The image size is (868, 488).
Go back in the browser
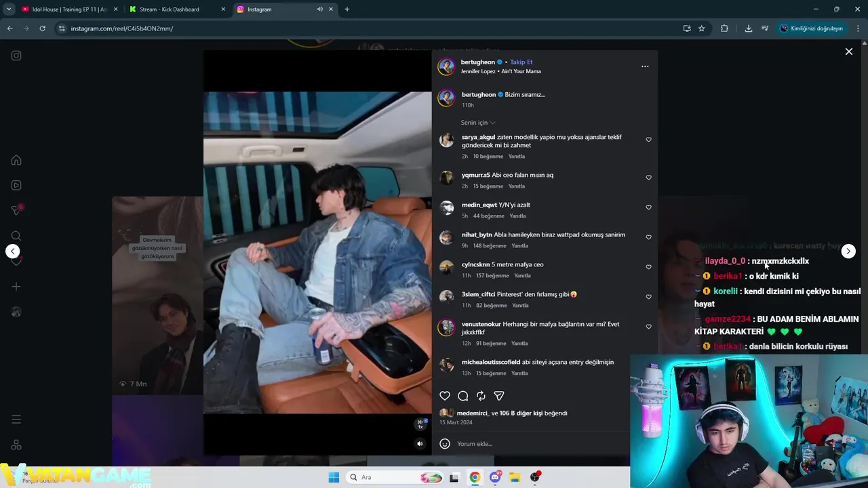pyautogui.click(x=9, y=28)
